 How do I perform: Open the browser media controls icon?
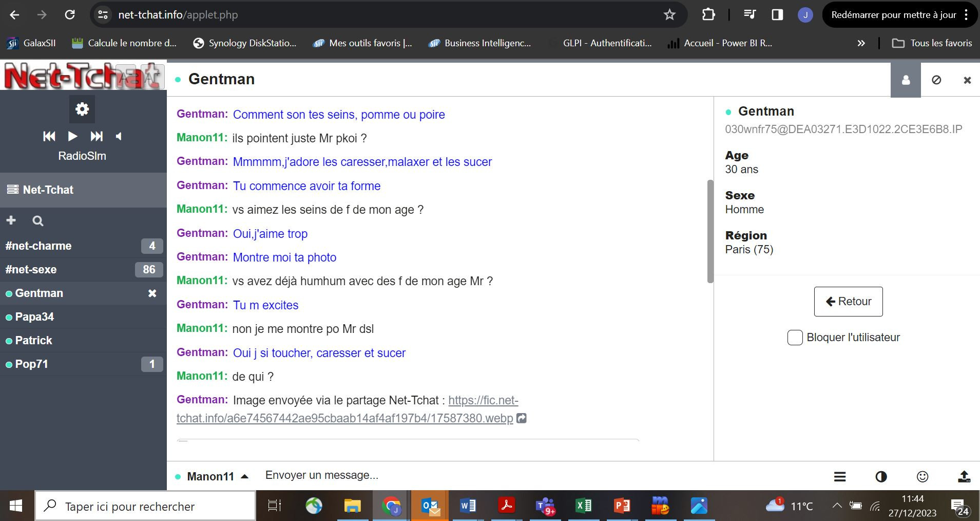click(750, 15)
